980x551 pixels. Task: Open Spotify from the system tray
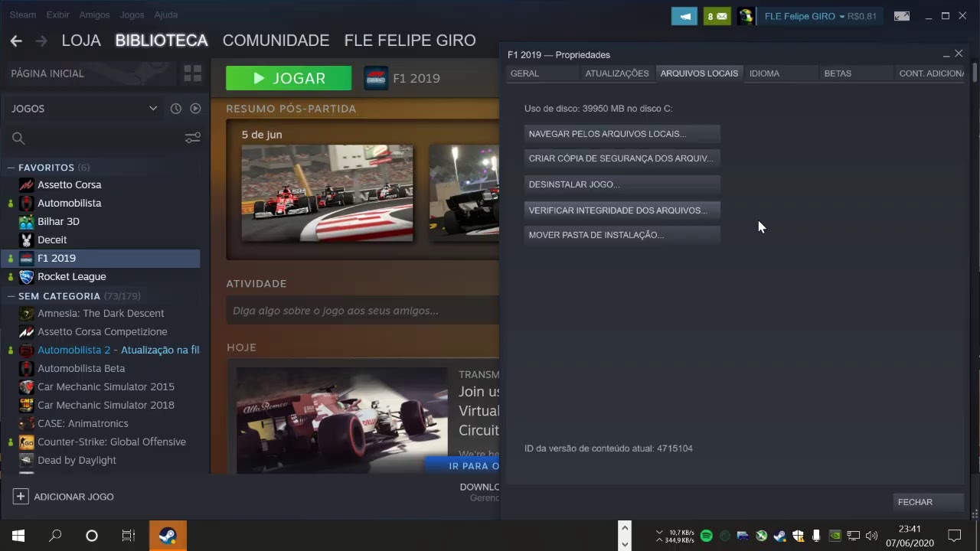707,536
